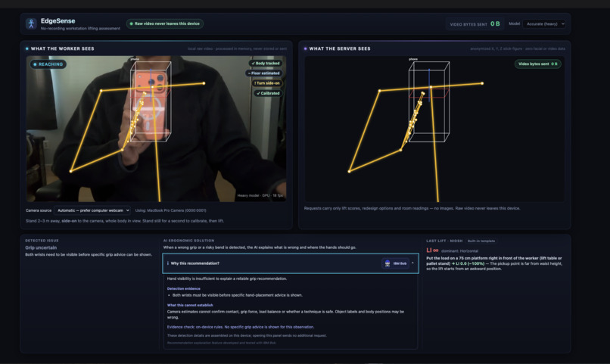Screen dimensions: 610x364
Task: Click the 'phone' label in the worker view
Action: click(x=135, y=59)
